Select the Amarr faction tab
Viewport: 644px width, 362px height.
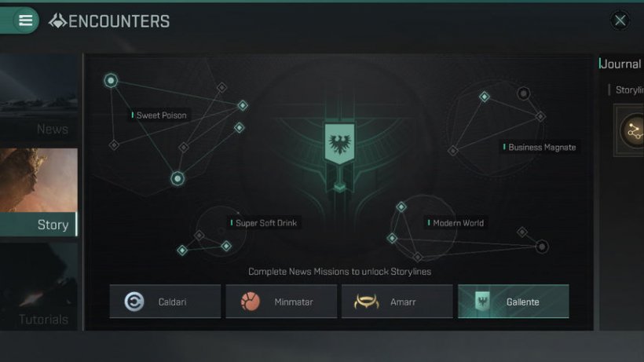click(397, 302)
